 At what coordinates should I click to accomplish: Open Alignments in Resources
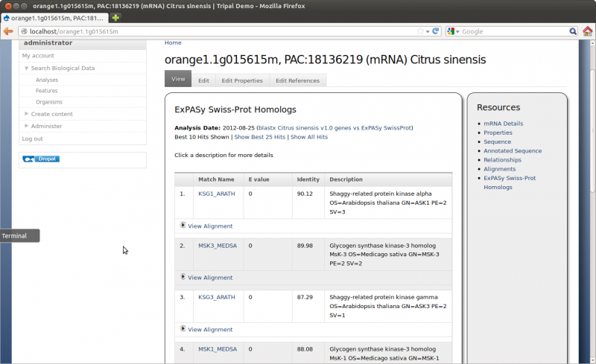500,169
